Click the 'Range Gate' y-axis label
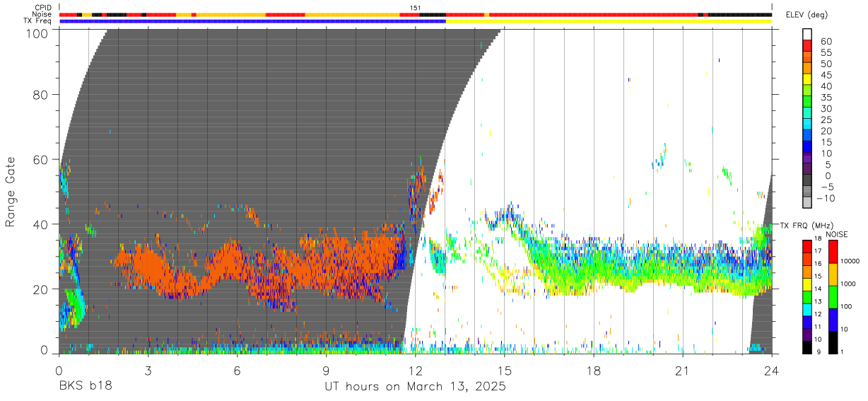 pos(11,192)
